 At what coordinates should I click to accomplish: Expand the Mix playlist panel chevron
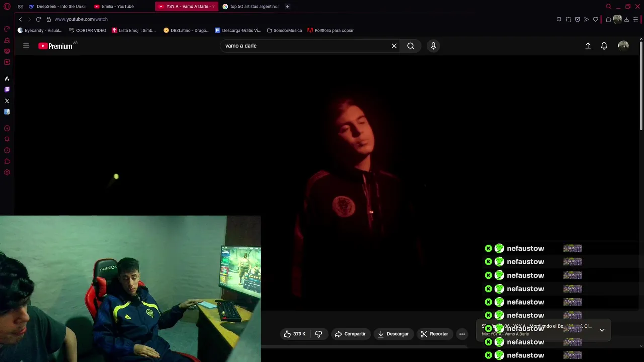(x=602, y=330)
